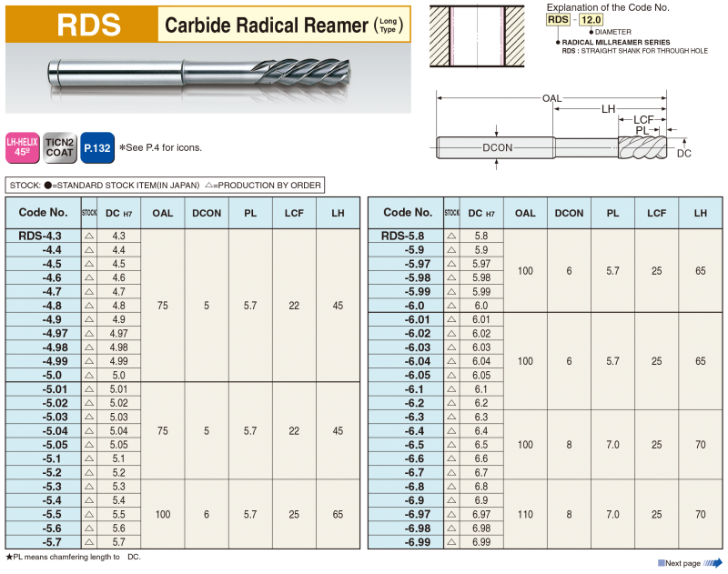Viewport: 728px width, 574px height.
Task: Click the 12.0 diameter code box
Action: (x=592, y=19)
